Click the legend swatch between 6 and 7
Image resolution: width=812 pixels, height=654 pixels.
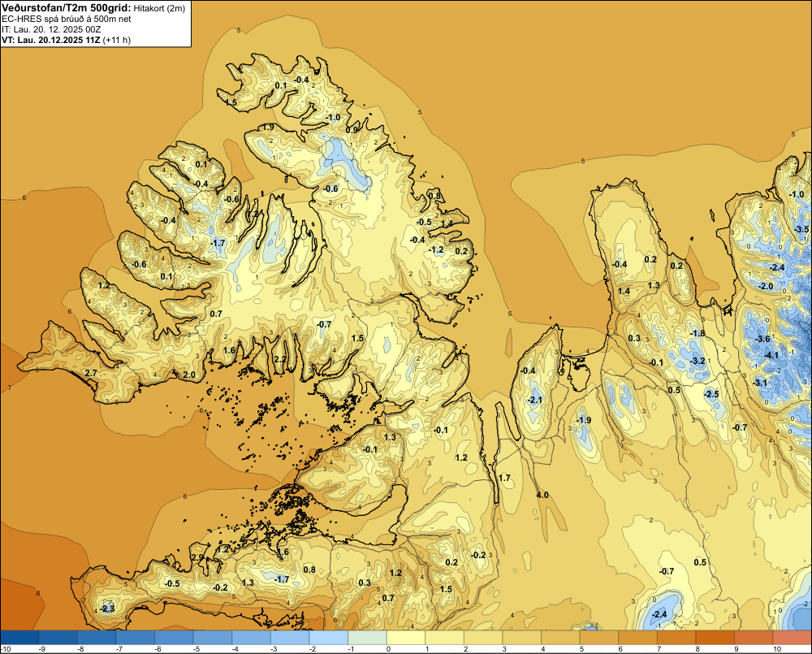(x=638, y=637)
